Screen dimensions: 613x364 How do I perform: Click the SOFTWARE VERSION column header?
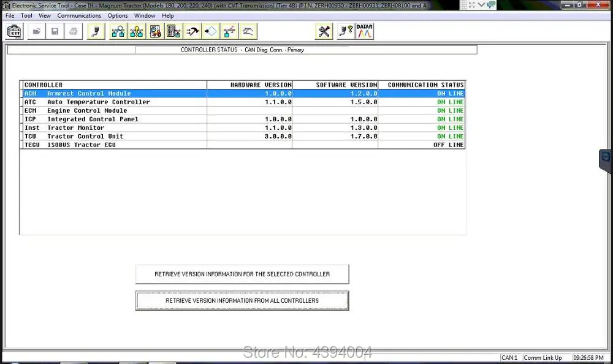335,85
